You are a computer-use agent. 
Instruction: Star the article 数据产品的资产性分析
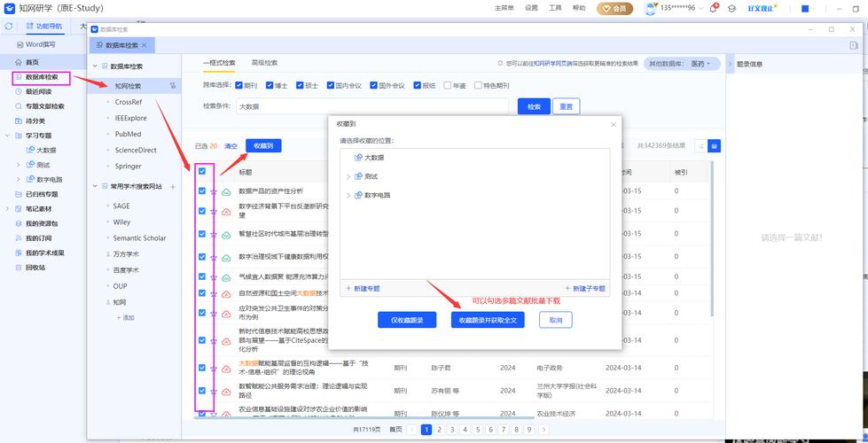[214, 191]
